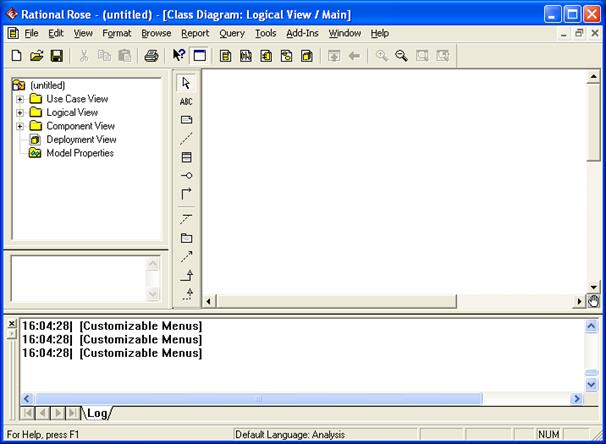Select the Package tool in toolbox
The width and height of the screenshot is (606, 444).
(186, 238)
